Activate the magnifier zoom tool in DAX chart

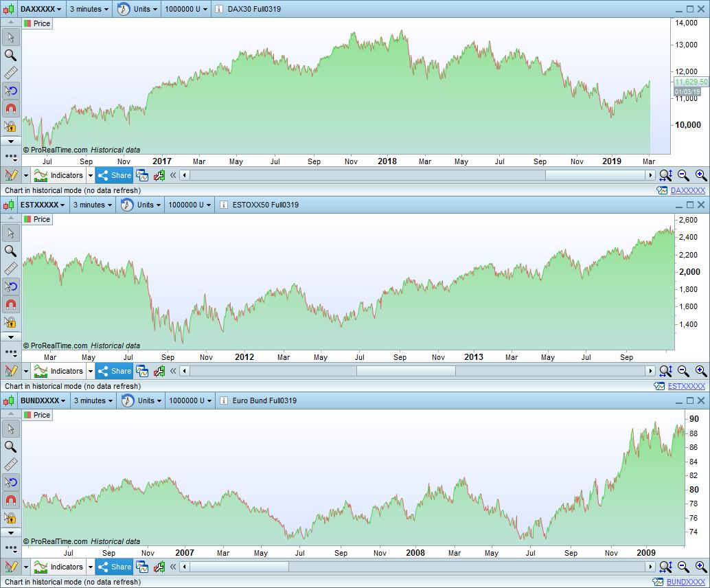[11, 55]
